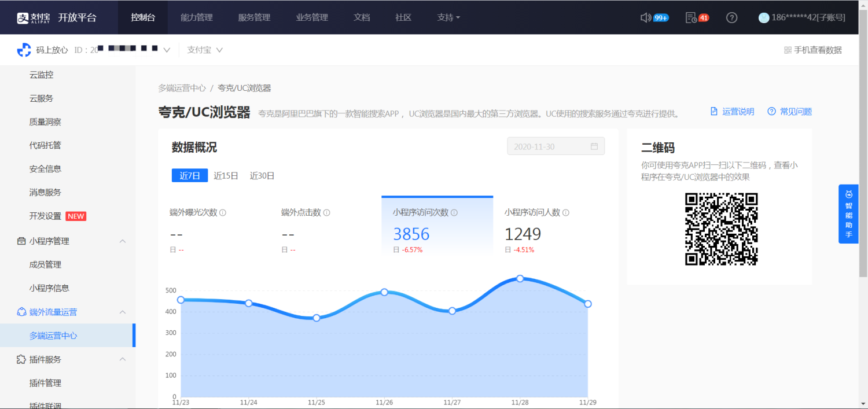This screenshot has height=409, width=868.
Task: Click the info icon beside 端外点击数
Action: click(x=326, y=213)
